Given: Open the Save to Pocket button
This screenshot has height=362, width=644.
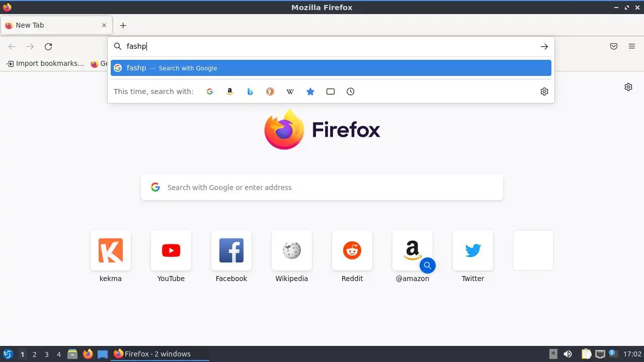Looking at the screenshot, I should pos(614,46).
